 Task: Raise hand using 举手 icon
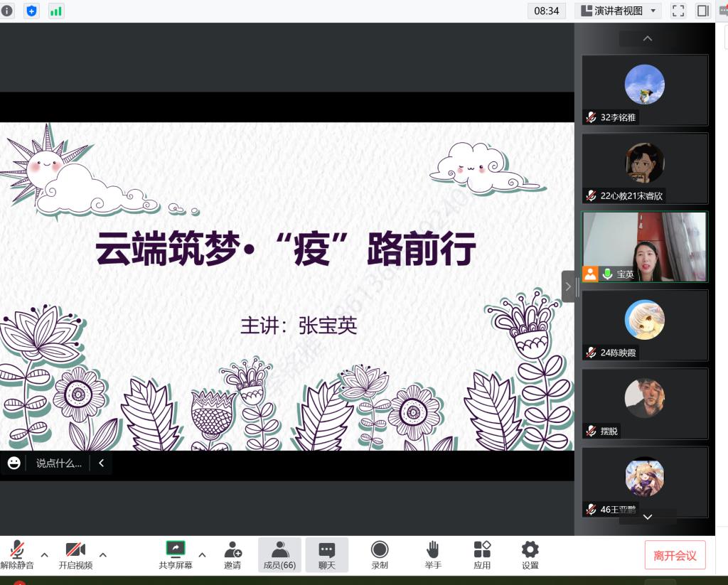432,554
